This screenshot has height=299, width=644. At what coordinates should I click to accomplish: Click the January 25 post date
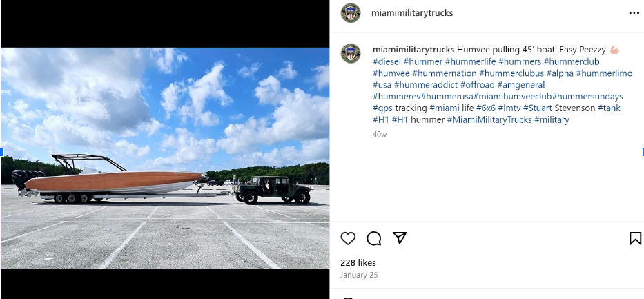pos(359,275)
